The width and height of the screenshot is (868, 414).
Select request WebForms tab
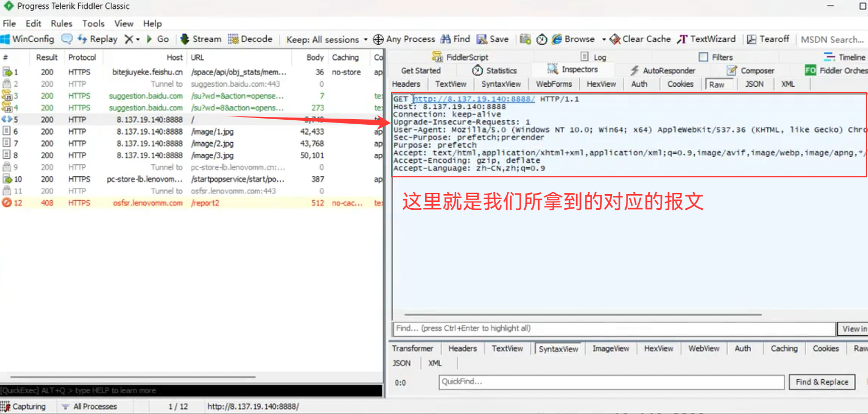coord(554,84)
